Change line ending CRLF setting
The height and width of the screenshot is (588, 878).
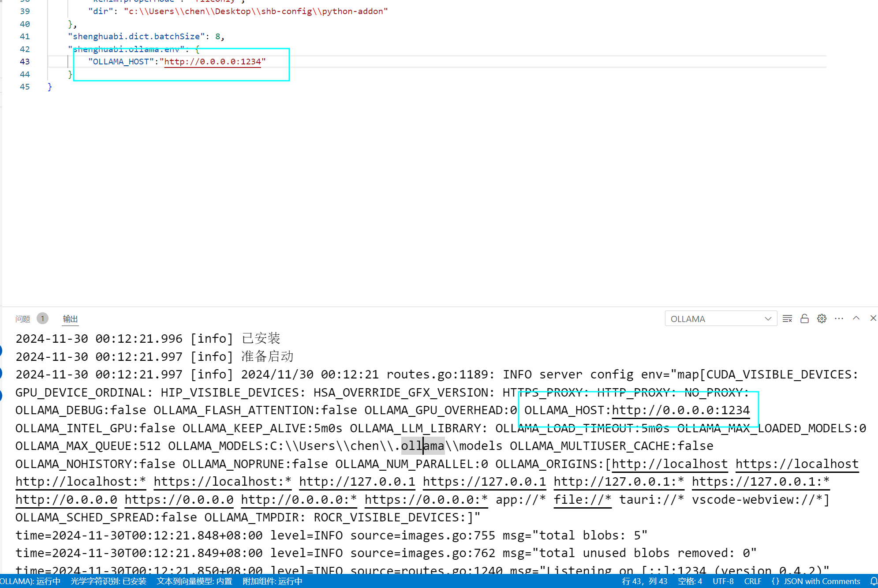tap(753, 581)
